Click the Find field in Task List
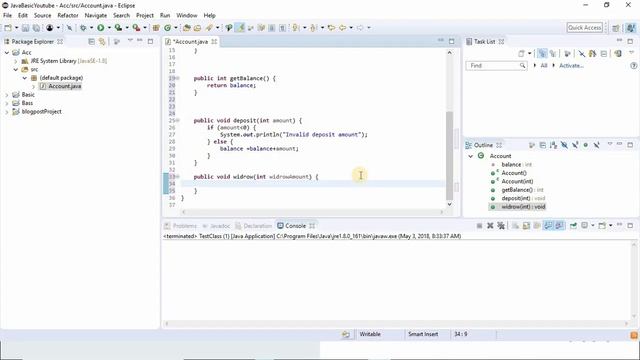Screen dimensions: 640x360 (496, 65)
